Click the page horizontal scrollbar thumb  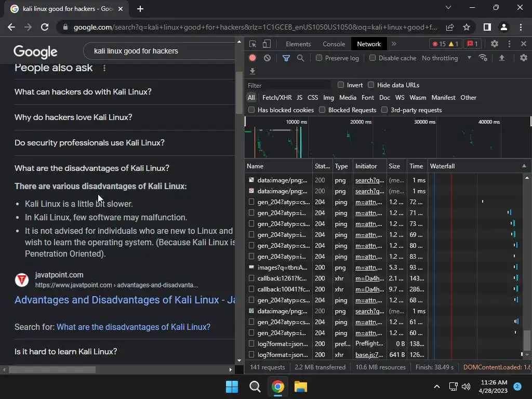[52, 369]
